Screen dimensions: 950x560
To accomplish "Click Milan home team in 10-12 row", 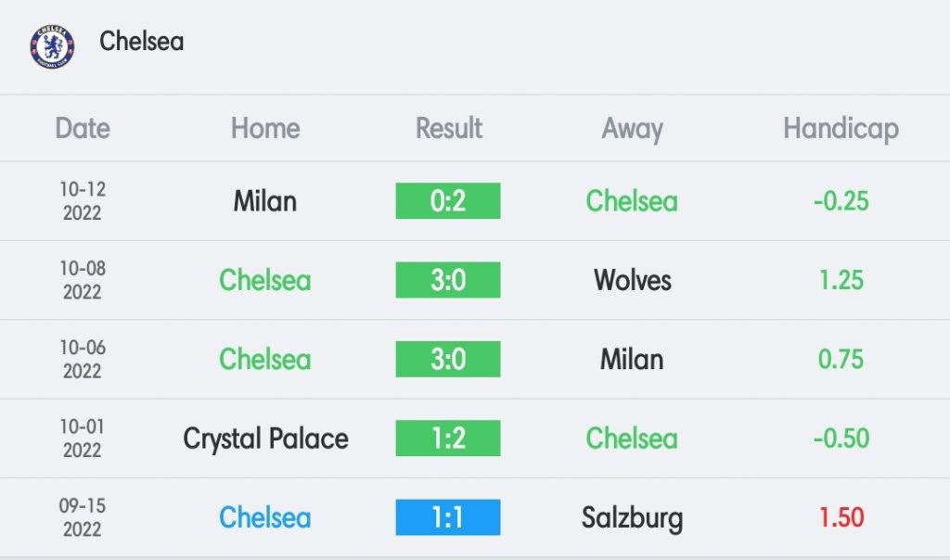I will point(264,201).
